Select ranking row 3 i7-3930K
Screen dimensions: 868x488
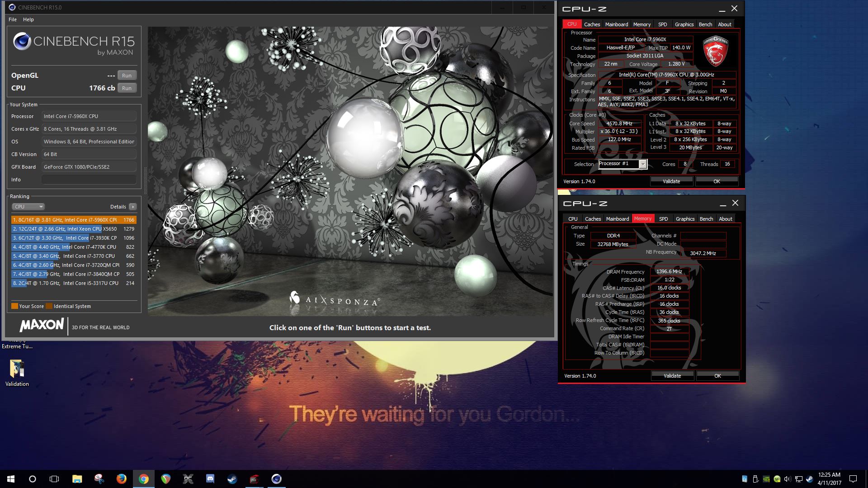(x=74, y=238)
